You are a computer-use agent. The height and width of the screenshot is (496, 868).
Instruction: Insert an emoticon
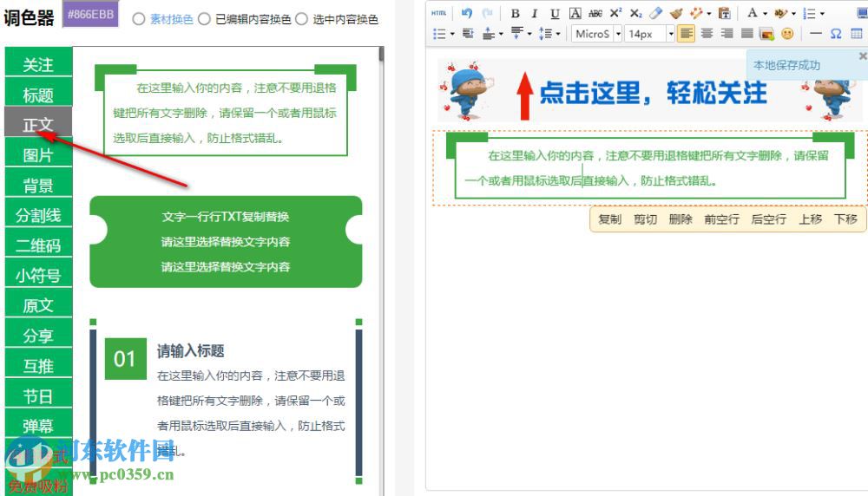787,34
